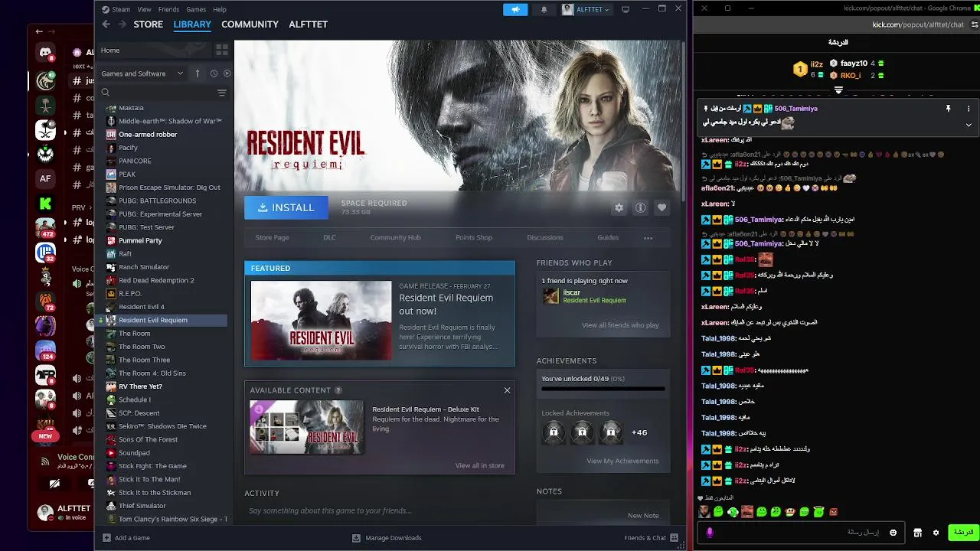Open Manage Downloads
Image resolution: width=980 pixels, height=551 pixels.
pyautogui.click(x=387, y=538)
